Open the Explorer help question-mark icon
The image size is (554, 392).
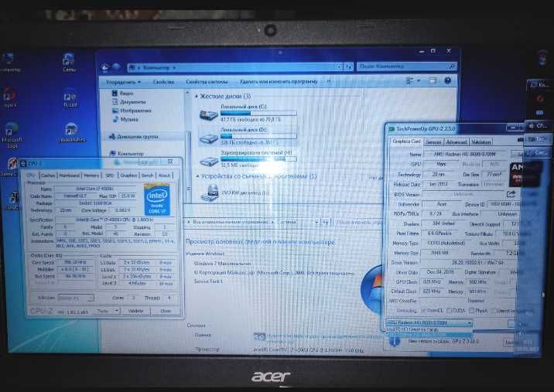(x=448, y=80)
